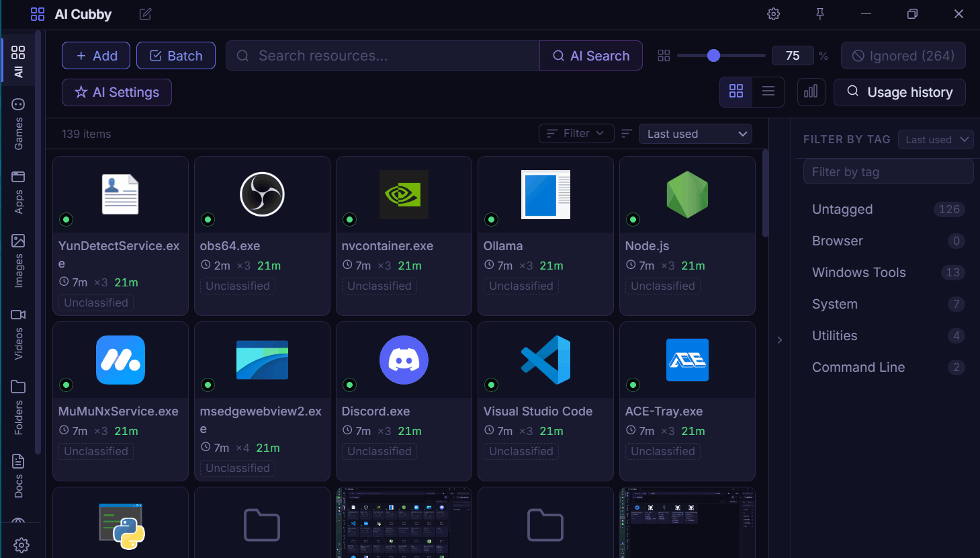Click the YunDetectService.exe name text
The height and width of the screenshot is (558, 980).
coord(119,255)
